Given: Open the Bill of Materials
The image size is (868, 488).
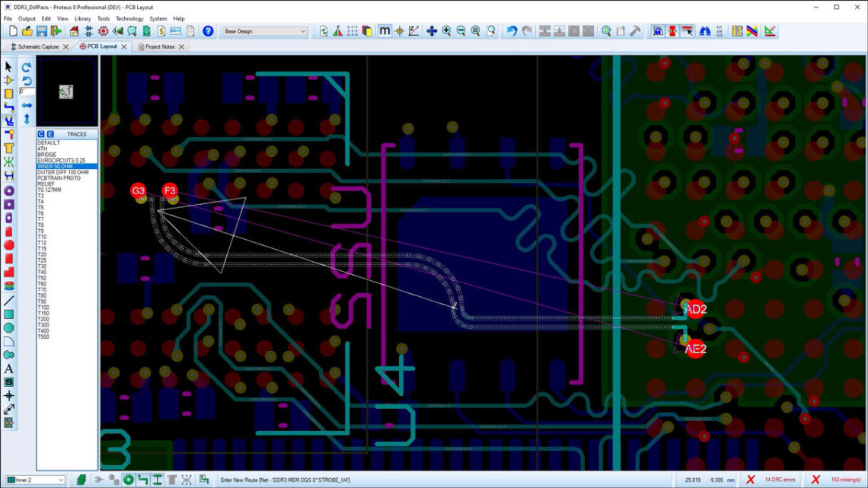Looking at the screenshot, I should (160, 31).
